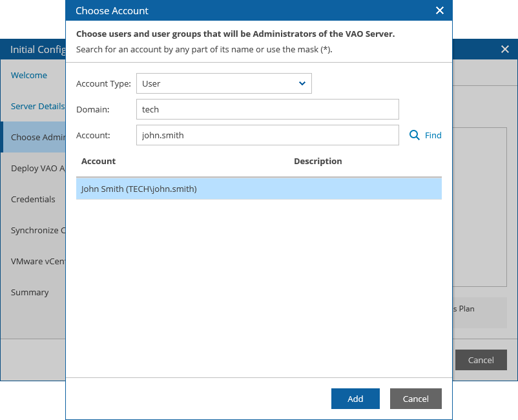Select the Summary step in the sidebar
The image size is (518, 420).
point(30,292)
